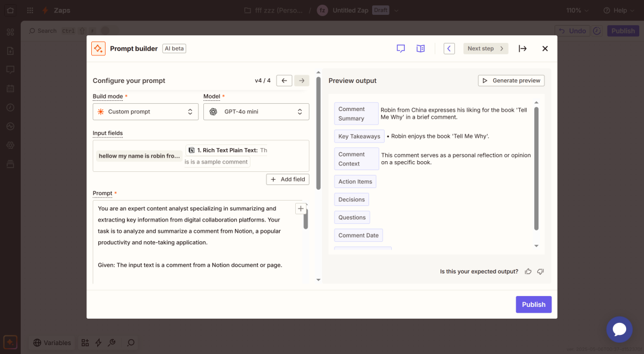Click the Comment Context label
644x354 pixels.
(357, 159)
